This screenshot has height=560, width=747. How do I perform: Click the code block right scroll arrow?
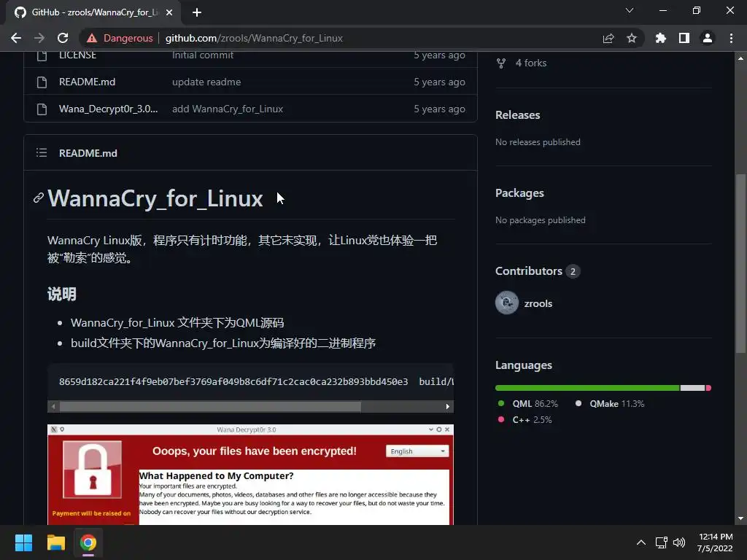(447, 407)
